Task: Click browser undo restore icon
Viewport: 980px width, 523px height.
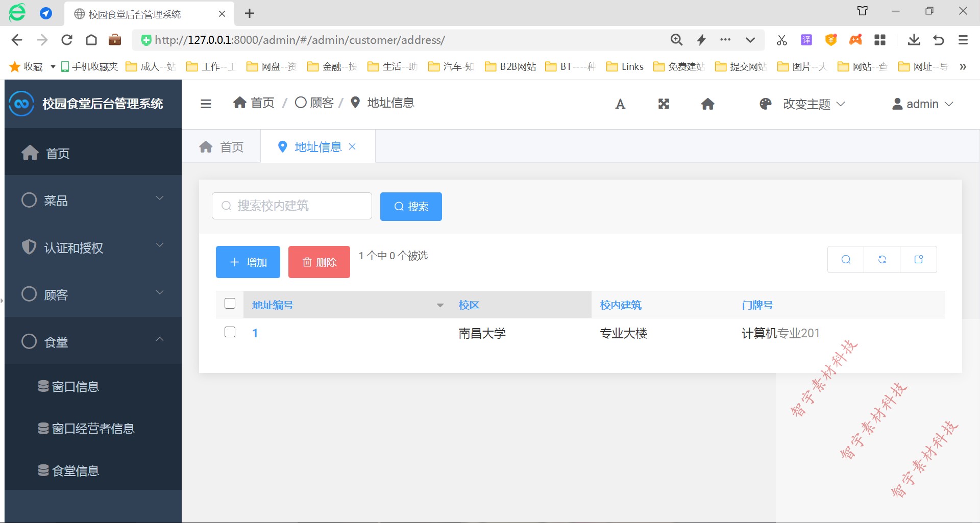Action: (938, 40)
